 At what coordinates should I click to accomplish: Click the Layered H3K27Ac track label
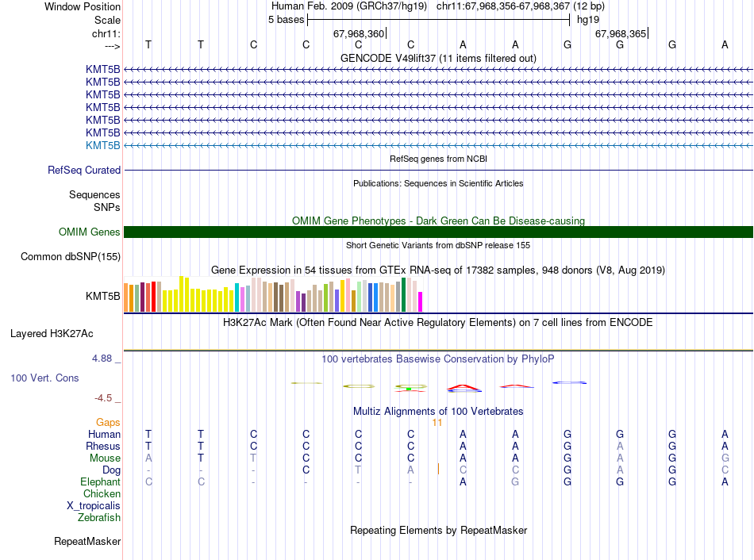pyautogui.click(x=52, y=334)
